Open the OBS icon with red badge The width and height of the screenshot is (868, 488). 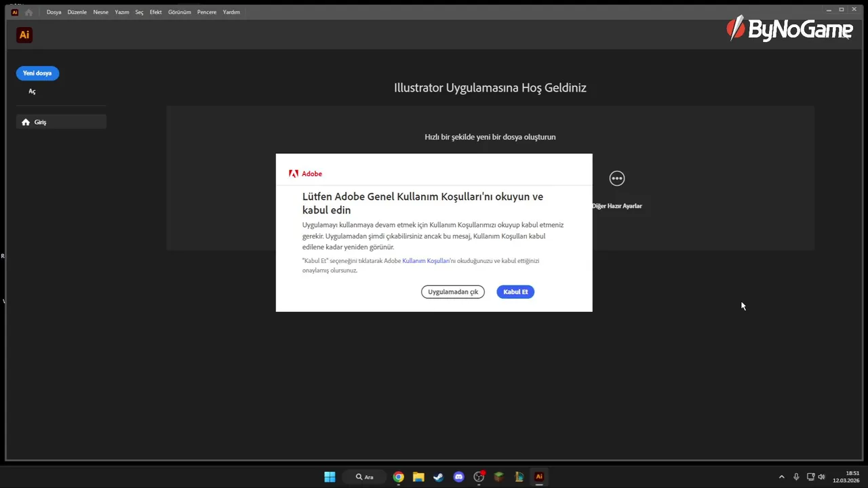pyautogui.click(x=479, y=476)
